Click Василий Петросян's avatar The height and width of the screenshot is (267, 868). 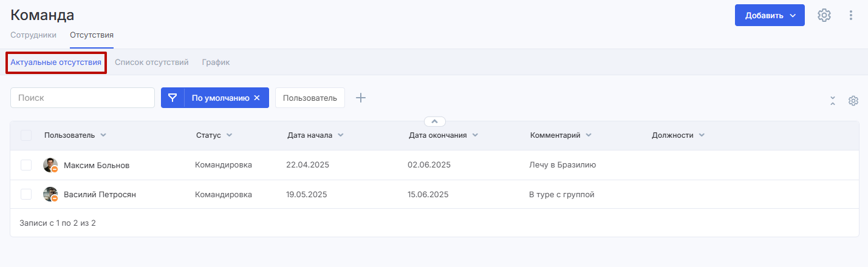50,194
